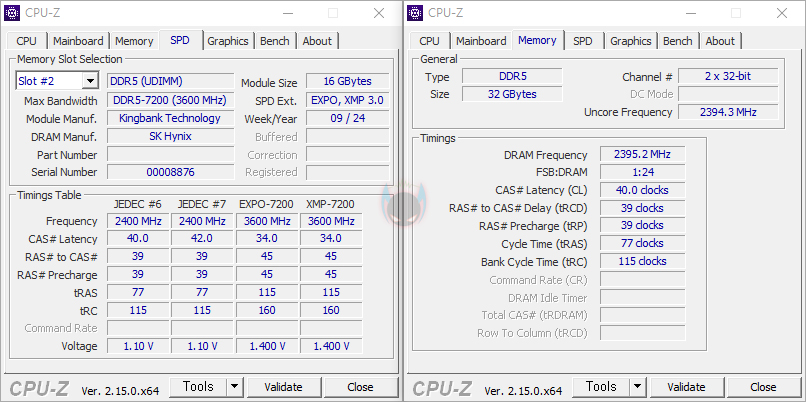This screenshot has height=402, width=806.
Task: Click the XMP-7200 Voltage value 1.400 V
Action: pyautogui.click(x=331, y=346)
